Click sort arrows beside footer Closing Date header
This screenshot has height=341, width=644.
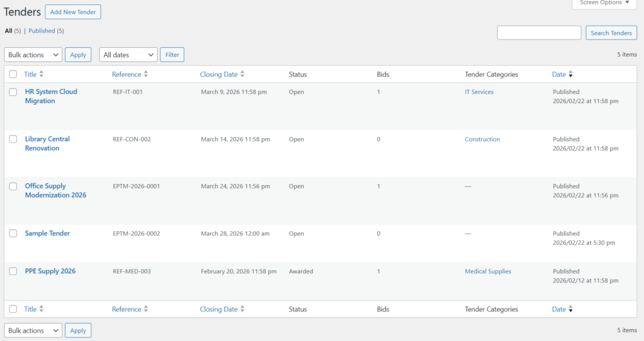[x=242, y=309]
